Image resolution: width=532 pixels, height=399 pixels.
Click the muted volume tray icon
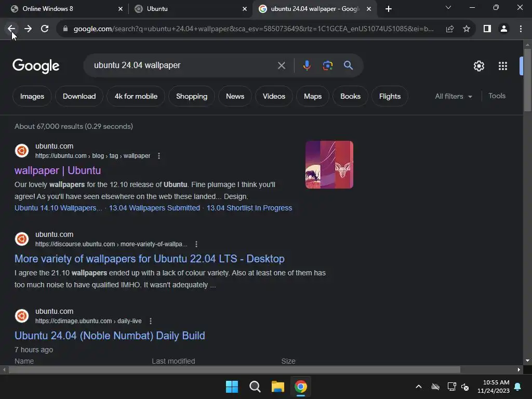click(x=465, y=387)
